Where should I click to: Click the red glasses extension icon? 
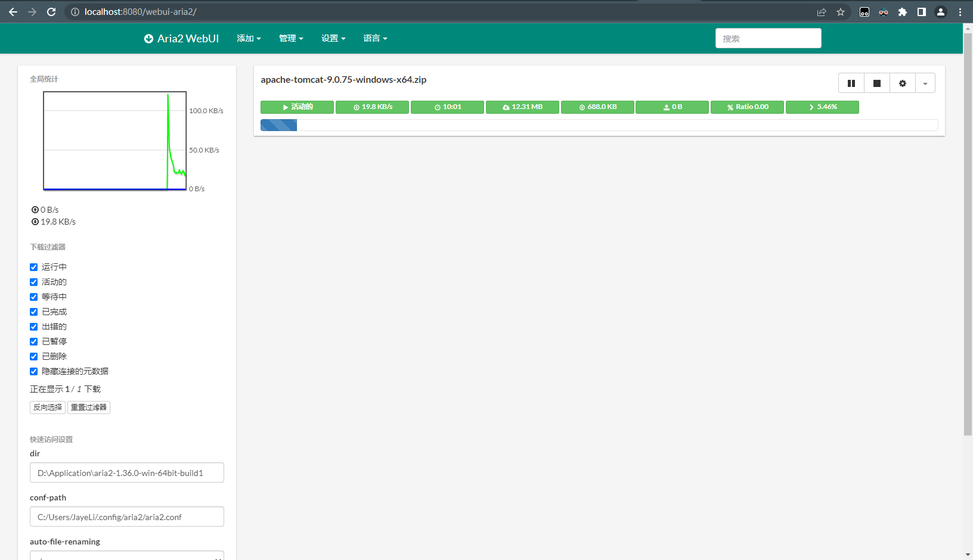(884, 12)
